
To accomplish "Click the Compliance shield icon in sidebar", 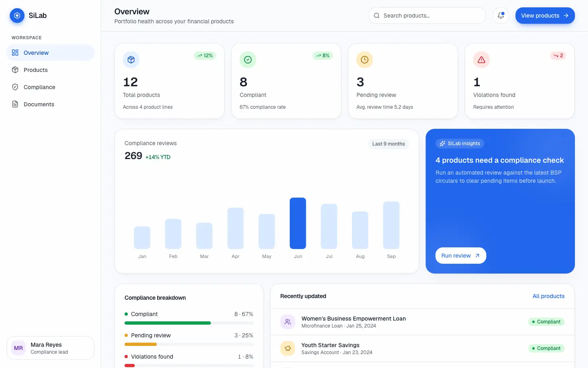I will tap(15, 87).
